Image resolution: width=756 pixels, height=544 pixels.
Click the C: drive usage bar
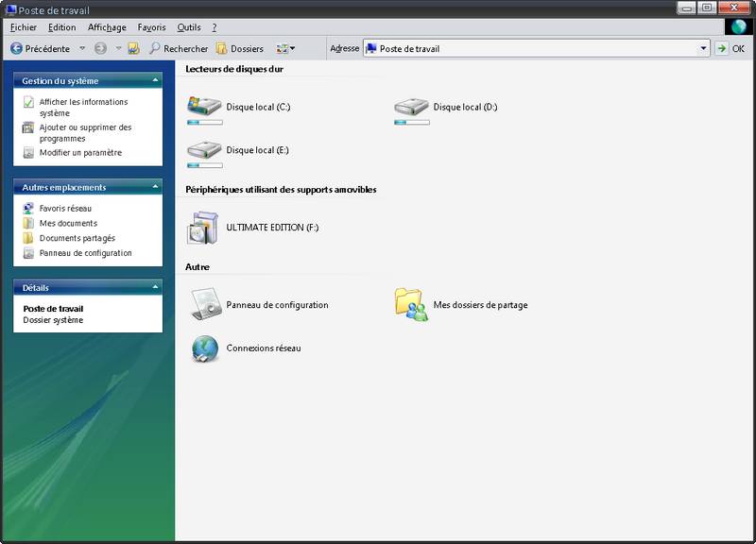[x=205, y=123]
